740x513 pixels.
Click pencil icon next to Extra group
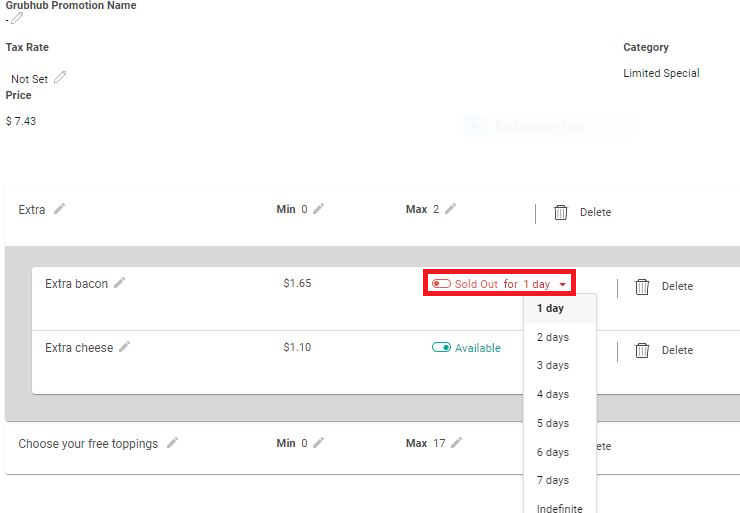(60, 209)
